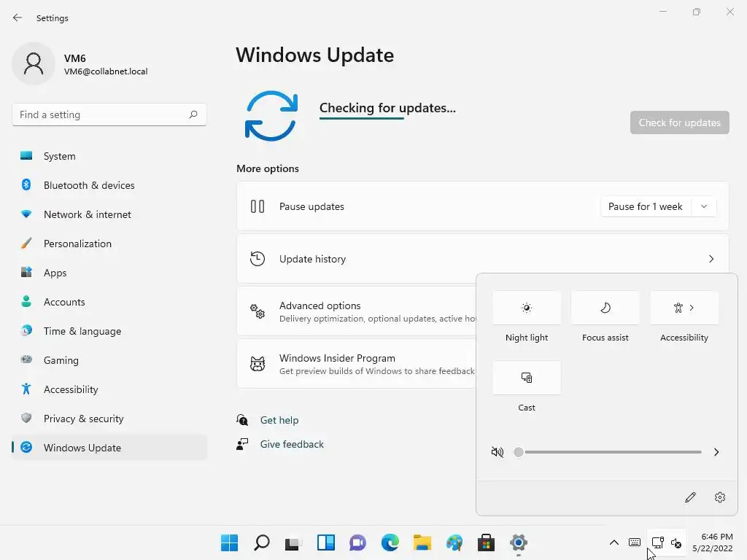Open Network & internet category
The width and height of the screenshot is (747, 560).
[109, 214]
